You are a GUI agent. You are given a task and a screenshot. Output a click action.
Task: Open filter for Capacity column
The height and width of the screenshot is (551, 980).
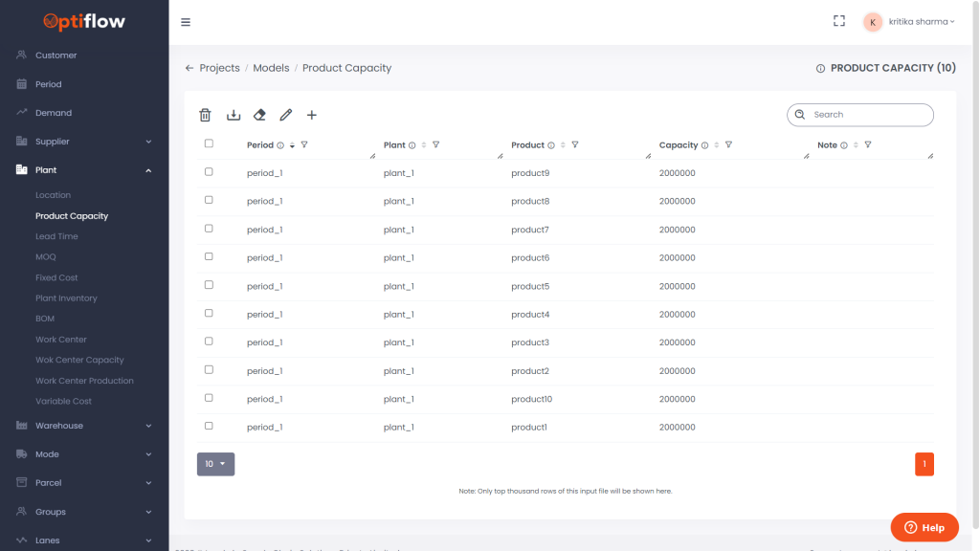(x=728, y=145)
